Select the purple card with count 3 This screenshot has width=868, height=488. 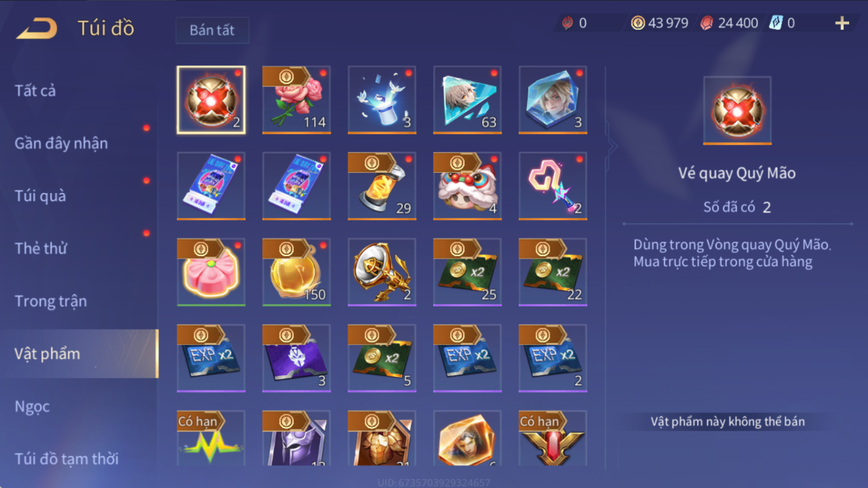point(296,358)
